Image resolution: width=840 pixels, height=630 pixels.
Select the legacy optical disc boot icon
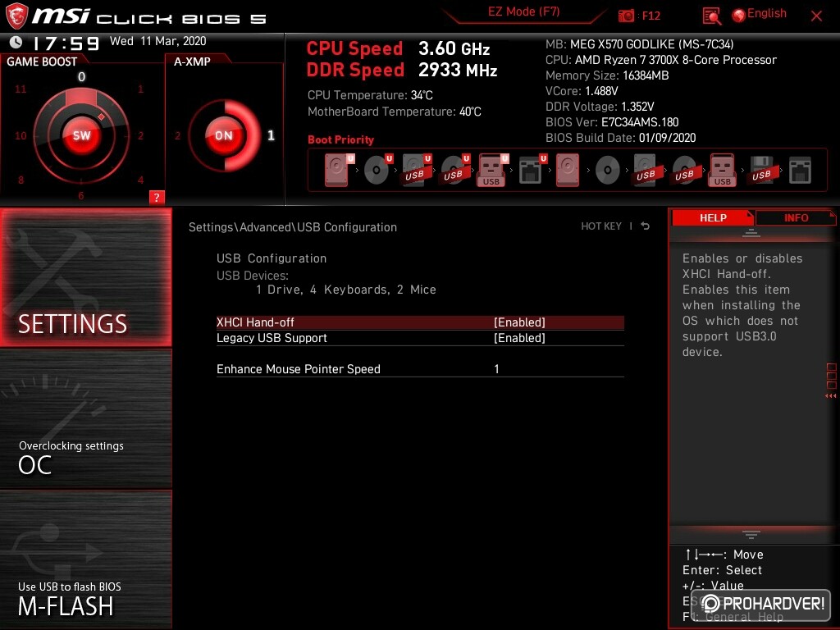608,171
